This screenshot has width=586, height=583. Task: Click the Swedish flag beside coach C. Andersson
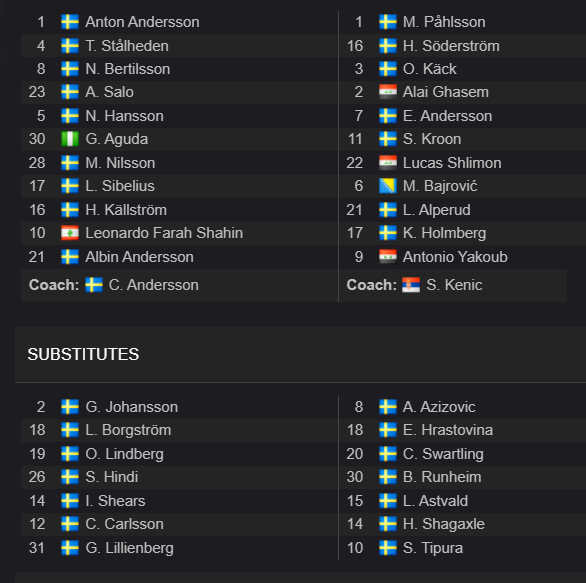point(94,285)
